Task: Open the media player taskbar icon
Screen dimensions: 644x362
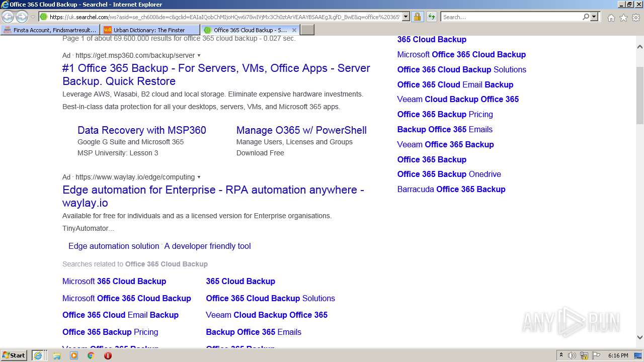Action: click(x=74, y=355)
